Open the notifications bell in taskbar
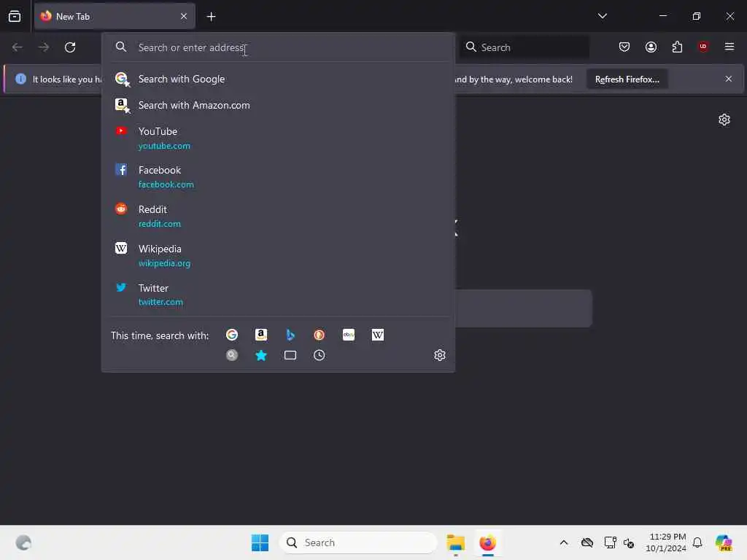The width and height of the screenshot is (747, 560). (697, 542)
